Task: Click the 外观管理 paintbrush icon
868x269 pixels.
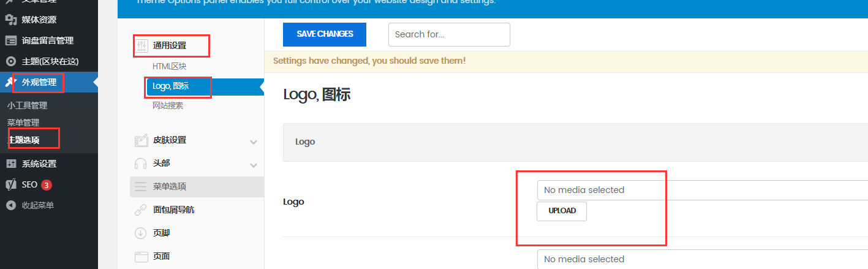Action: click(x=10, y=82)
